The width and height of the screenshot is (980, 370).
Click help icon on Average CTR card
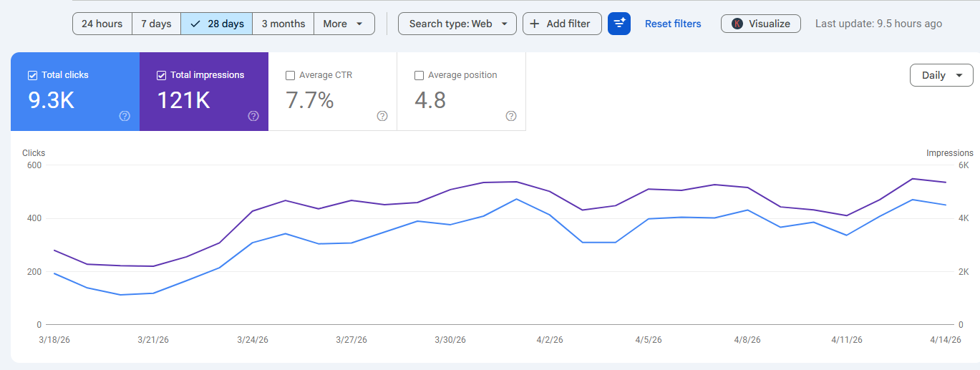click(382, 116)
